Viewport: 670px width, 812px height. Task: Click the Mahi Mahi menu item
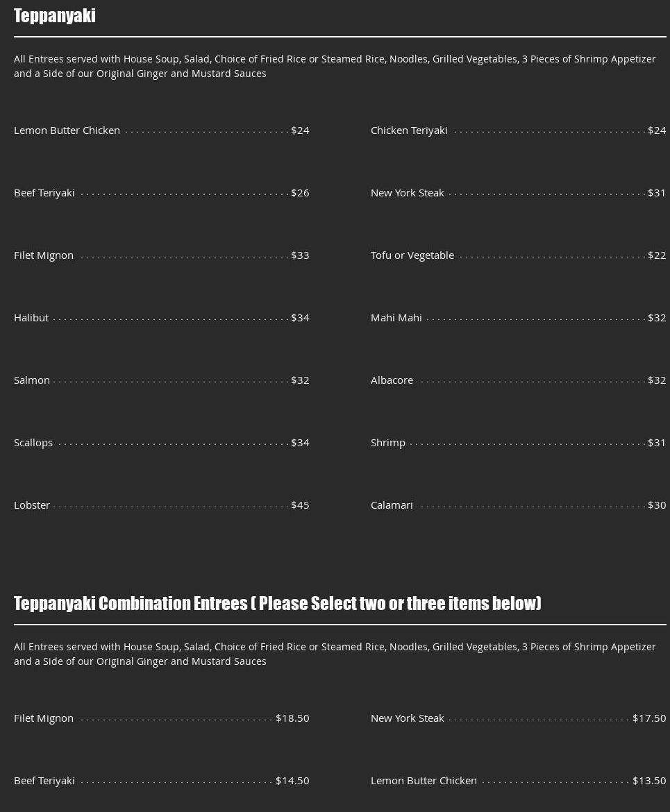click(x=396, y=318)
